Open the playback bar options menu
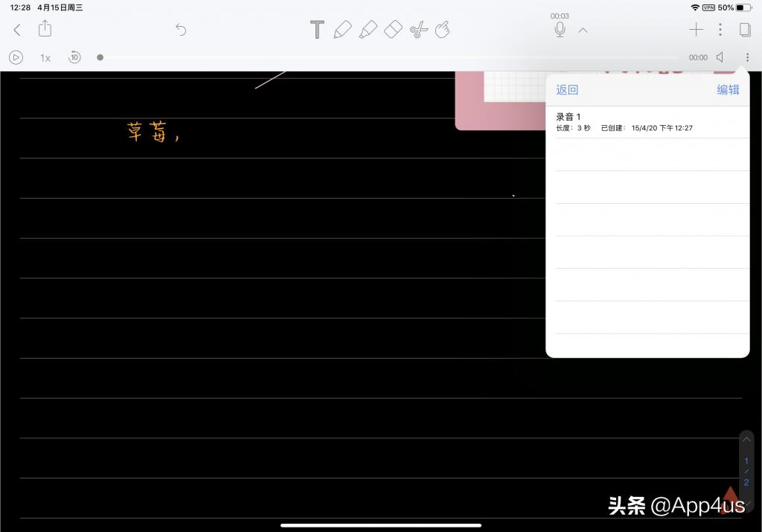The height and width of the screenshot is (532, 762). (x=747, y=57)
